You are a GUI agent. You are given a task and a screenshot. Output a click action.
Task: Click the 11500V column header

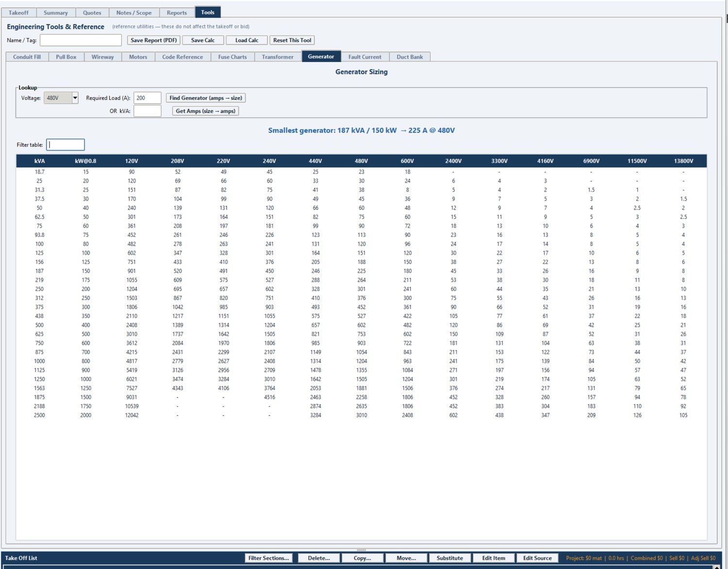tap(637, 161)
